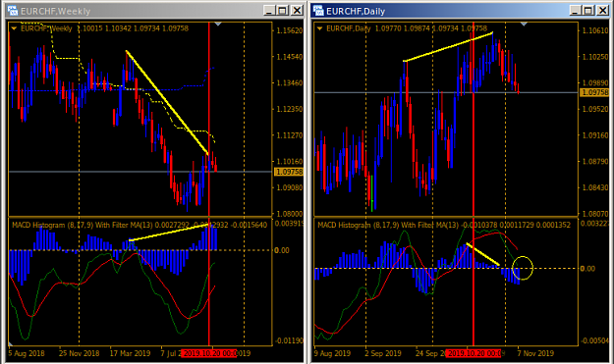
Task: Minimize the EURCHF,Daily chart window
Action: (x=575, y=11)
